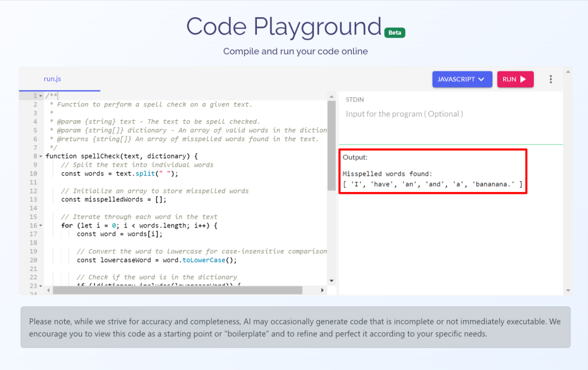Click the horizontal scrollbar's right arrow
This screenshot has height=370, width=588.
tap(322, 290)
